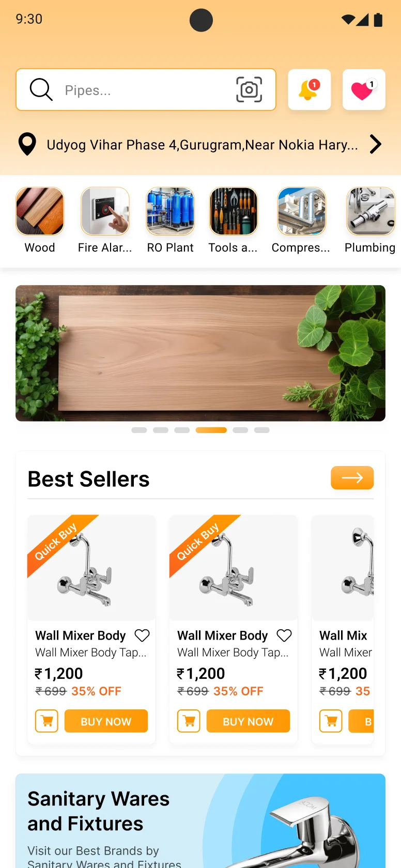Image resolution: width=401 pixels, height=868 pixels.
Task: Click BUY NOW on first product
Action: (106, 721)
